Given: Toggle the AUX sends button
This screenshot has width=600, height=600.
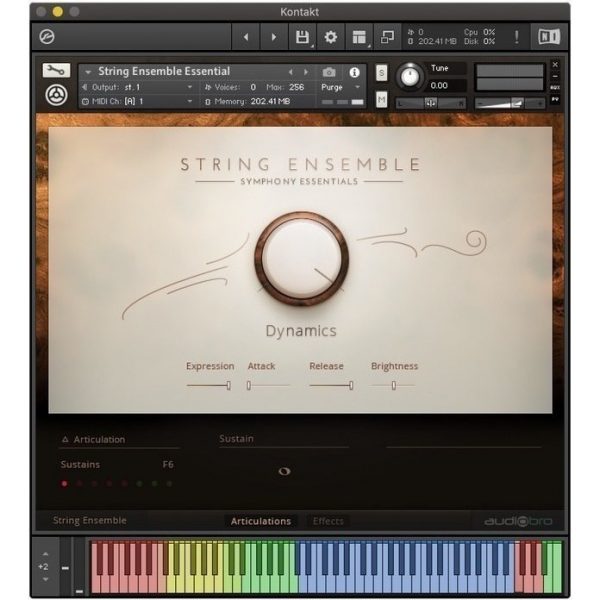Looking at the screenshot, I should click(x=555, y=88).
